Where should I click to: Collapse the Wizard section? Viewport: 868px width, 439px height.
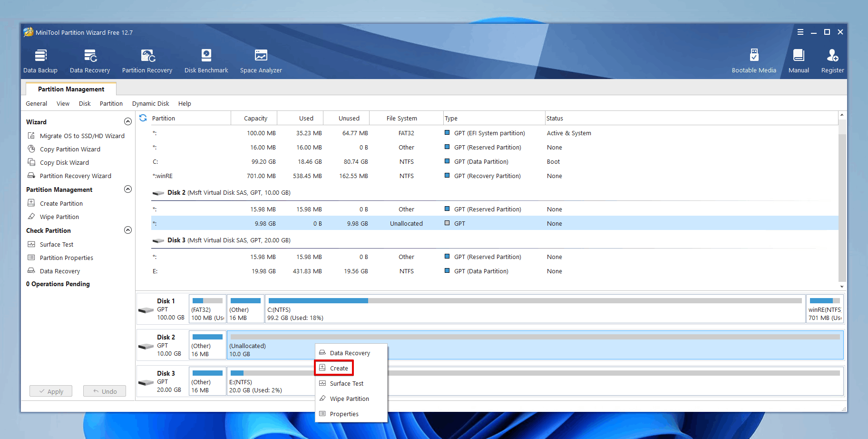point(128,121)
